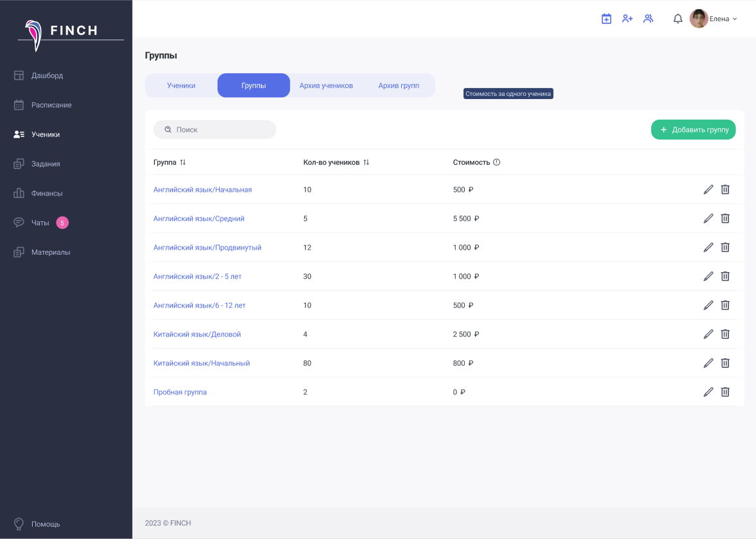
Task: Open the groups icon in top bar
Action: pyautogui.click(x=648, y=19)
